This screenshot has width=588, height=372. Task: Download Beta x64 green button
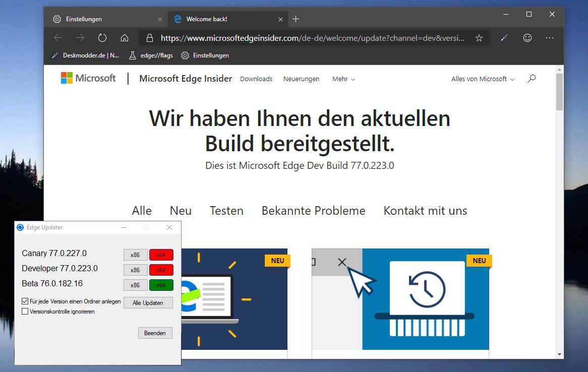pyautogui.click(x=161, y=285)
